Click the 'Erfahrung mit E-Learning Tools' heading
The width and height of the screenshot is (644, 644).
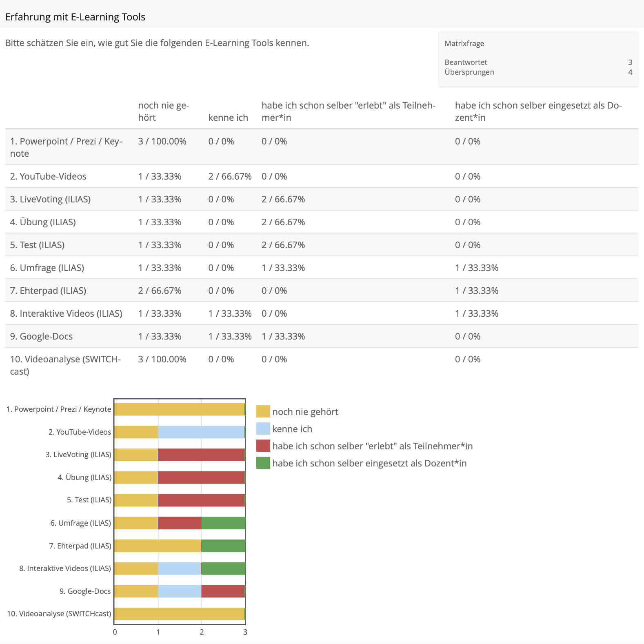75,17
